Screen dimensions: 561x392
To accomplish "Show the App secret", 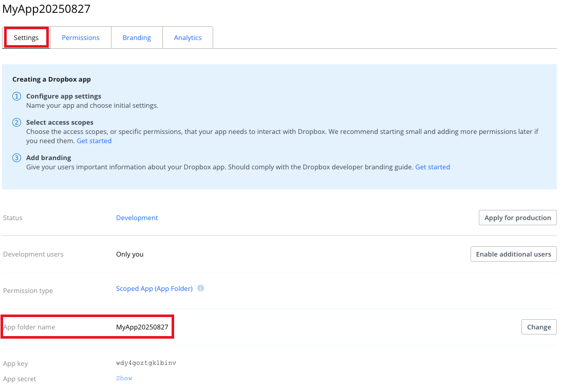I will pos(124,378).
